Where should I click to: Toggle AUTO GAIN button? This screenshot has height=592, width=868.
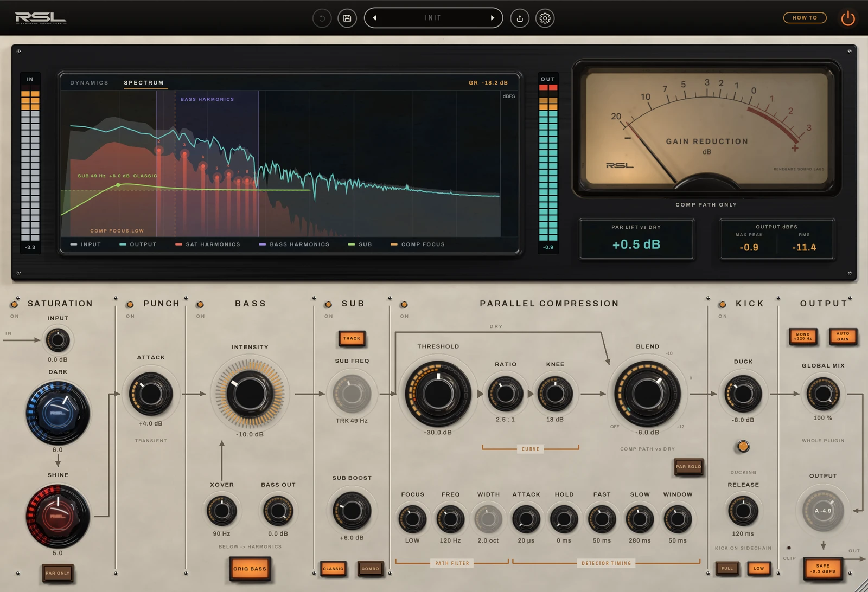843,337
